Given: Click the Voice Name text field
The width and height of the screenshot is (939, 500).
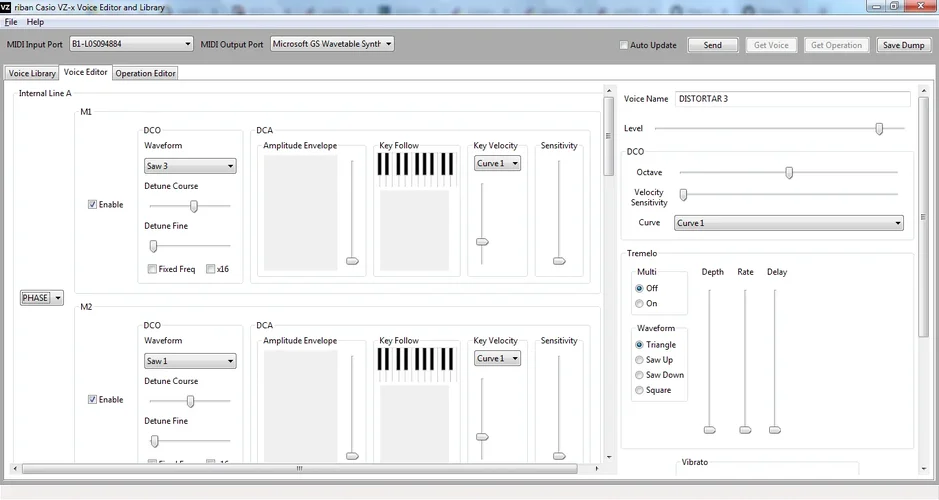Looking at the screenshot, I should click(x=792, y=99).
